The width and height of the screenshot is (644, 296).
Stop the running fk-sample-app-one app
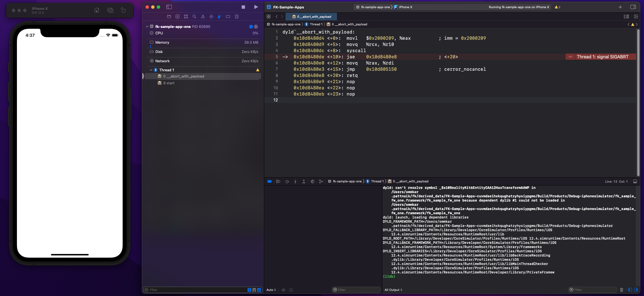point(243,7)
